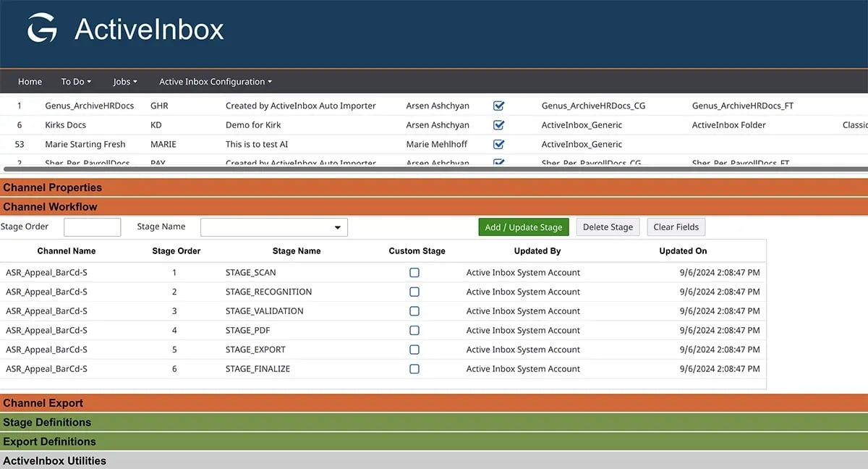The image size is (868, 469).
Task: Tick Custom Stage checkbox for STAGE_FINALIZE
Action: 414,368
